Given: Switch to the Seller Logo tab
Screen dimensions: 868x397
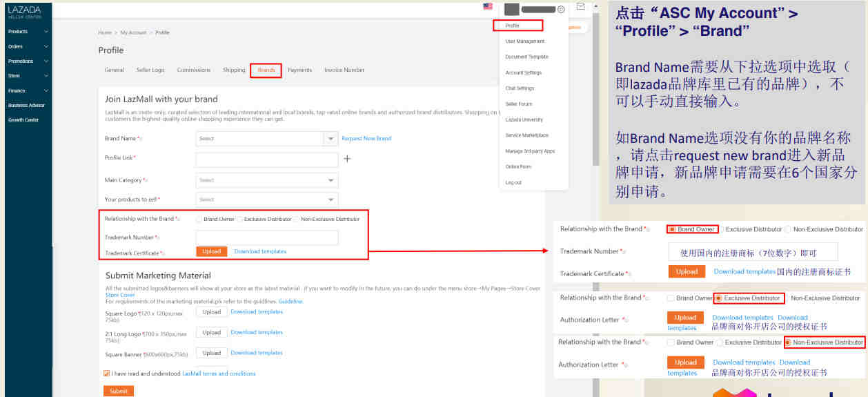Looking at the screenshot, I should [x=150, y=70].
